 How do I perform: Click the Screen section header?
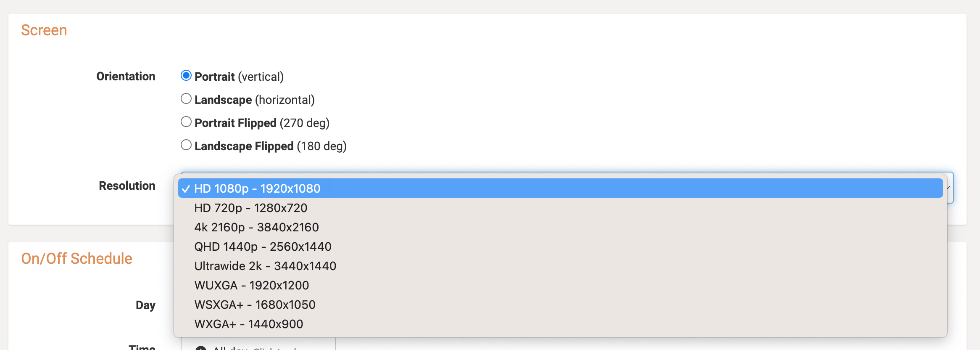click(45, 29)
